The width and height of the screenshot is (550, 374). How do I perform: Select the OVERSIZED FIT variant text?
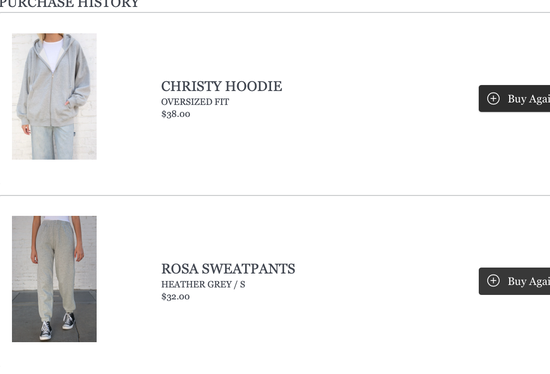[195, 102]
